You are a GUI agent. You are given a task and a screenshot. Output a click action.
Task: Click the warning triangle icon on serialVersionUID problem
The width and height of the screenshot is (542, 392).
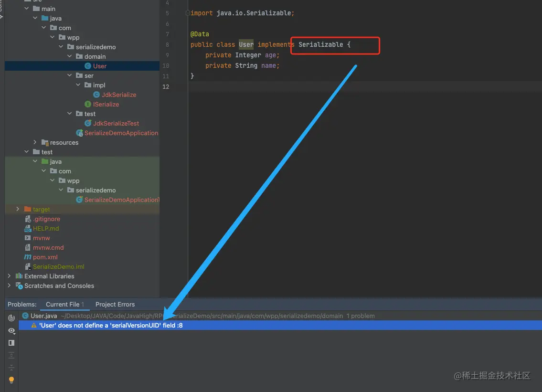pyautogui.click(x=34, y=325)
